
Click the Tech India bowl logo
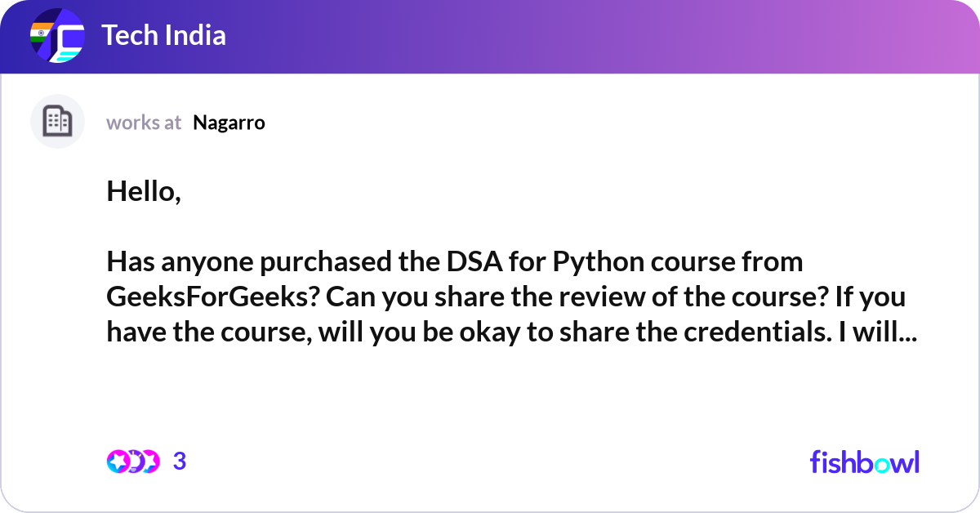57,37
